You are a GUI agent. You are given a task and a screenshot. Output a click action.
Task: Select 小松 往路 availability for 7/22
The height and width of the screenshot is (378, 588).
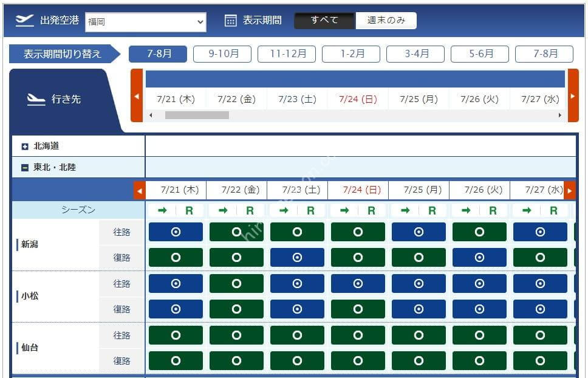(236, 283)
